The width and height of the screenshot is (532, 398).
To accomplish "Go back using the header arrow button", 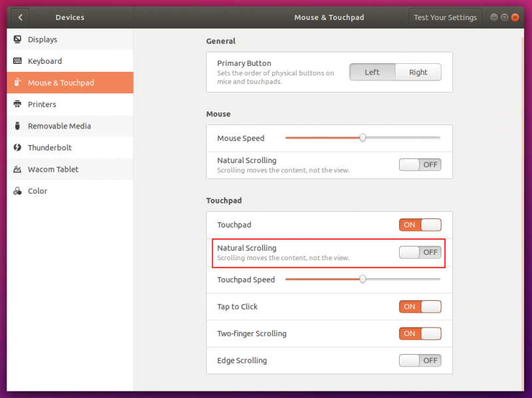I will (x=21, y=17).
